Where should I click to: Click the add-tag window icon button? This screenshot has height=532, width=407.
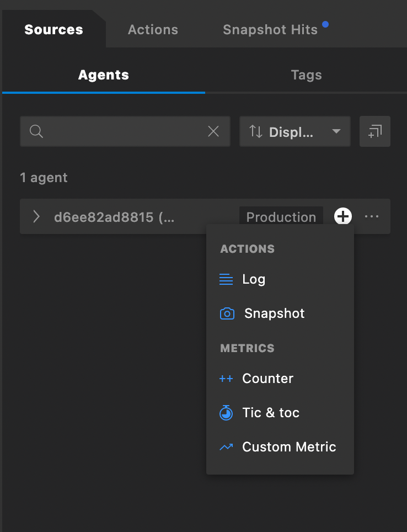375,131
